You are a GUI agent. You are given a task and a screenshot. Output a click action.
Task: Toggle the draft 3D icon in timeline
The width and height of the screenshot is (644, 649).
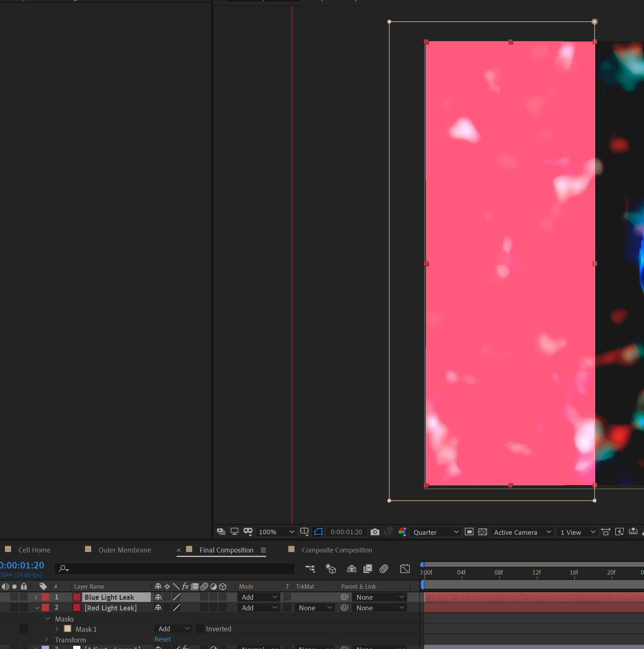click(x=331, y=568)
